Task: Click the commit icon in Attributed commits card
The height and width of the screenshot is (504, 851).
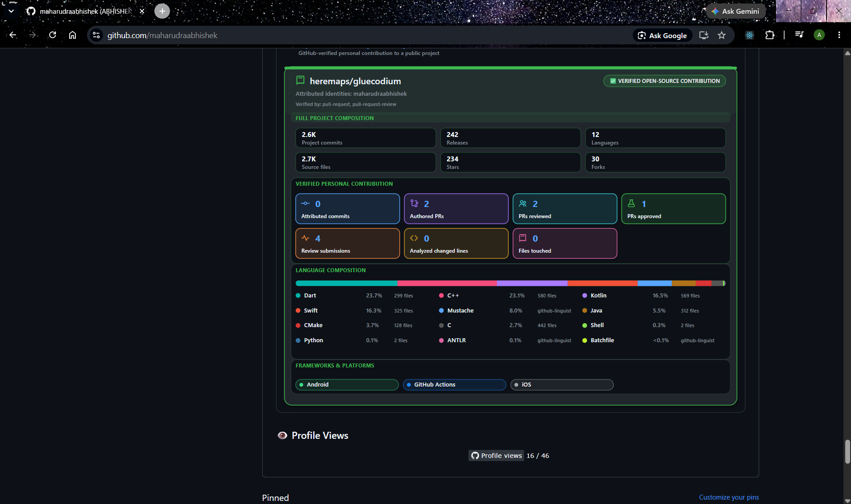Action: [305, 203]
